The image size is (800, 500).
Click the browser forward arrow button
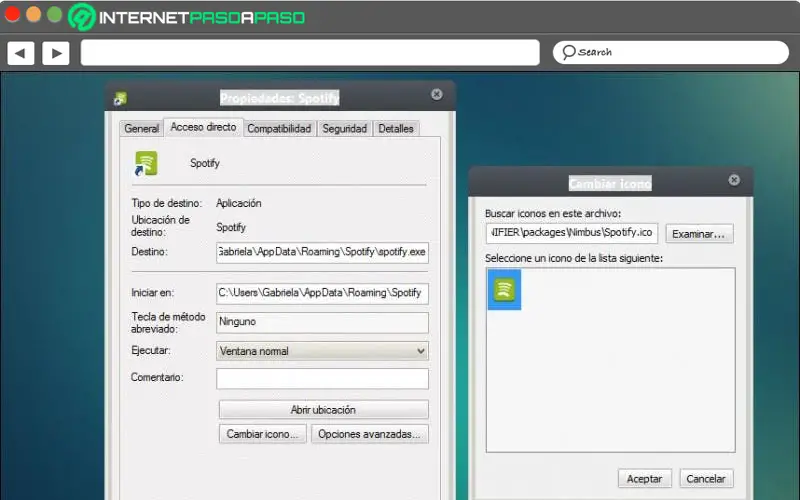[x=56, y=53]
